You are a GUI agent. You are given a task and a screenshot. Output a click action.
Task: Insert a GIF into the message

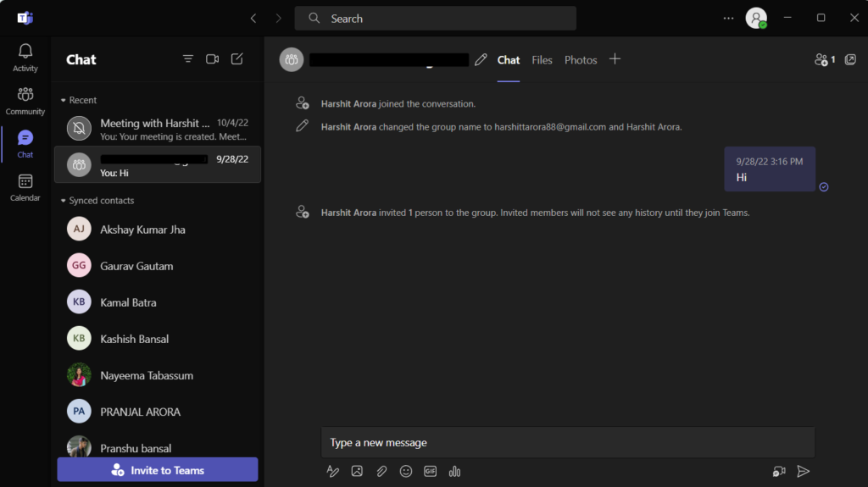430,471
